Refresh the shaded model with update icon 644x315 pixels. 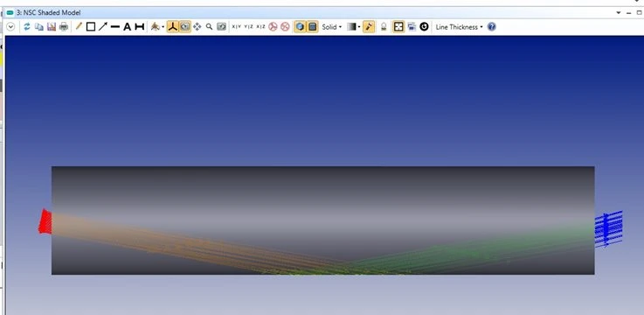(x=27, y=27)
